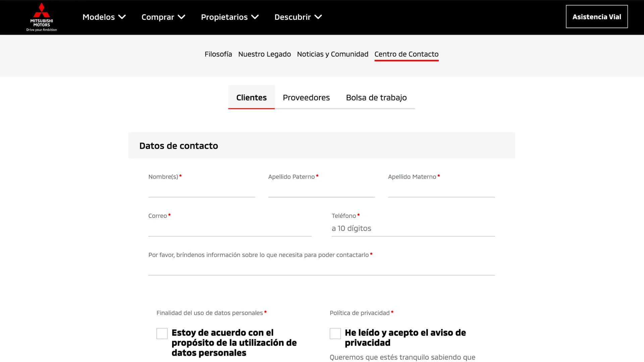
Task: Open the Descubrir dropdown menu
Action: click(298, 17)
